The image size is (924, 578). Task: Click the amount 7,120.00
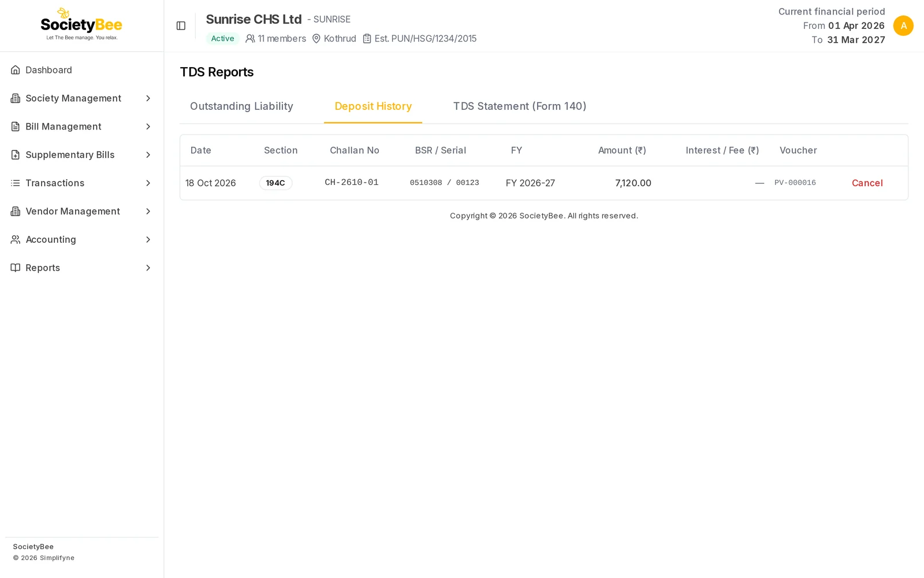tap(633, 183)
